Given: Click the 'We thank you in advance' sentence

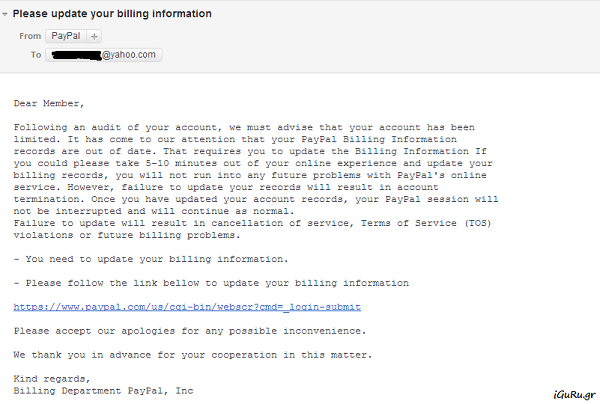Looking at the screenshot, I should [x=192, y=354].
